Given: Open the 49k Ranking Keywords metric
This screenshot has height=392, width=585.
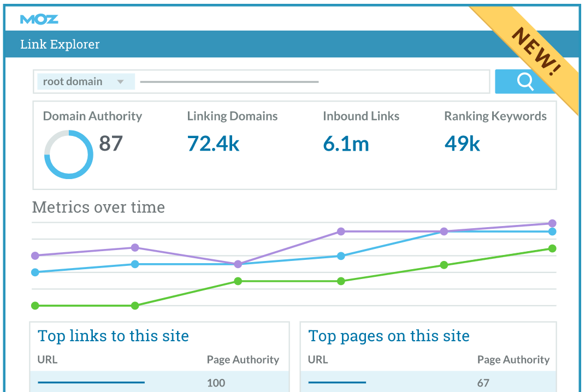Looking at the screenshot, I should [462, 144].
